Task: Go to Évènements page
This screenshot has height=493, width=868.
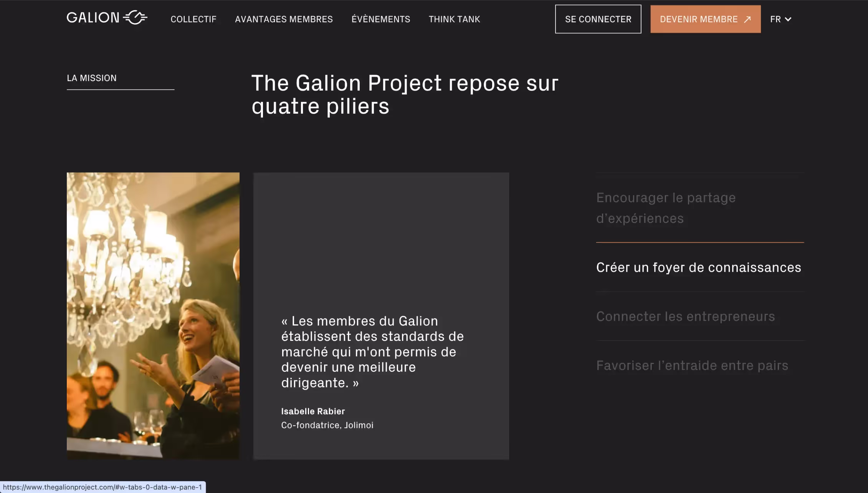Action: [x=381, y=19]
